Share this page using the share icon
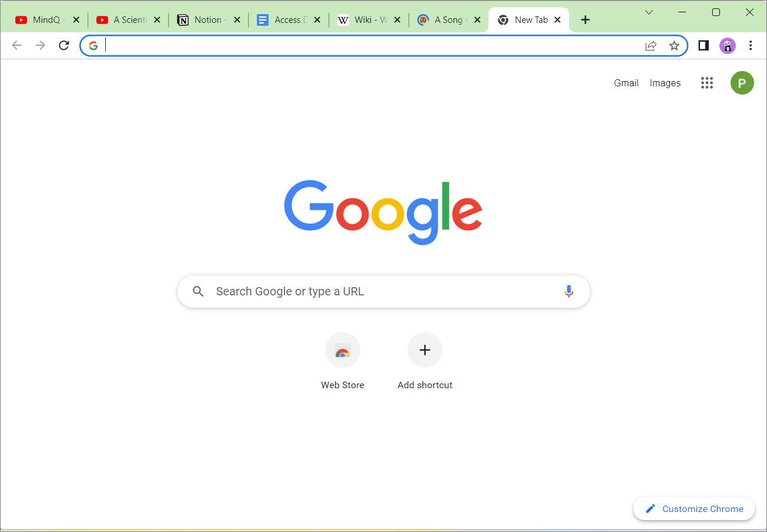Viewport: 767px width, 532px height. (651, 46)
